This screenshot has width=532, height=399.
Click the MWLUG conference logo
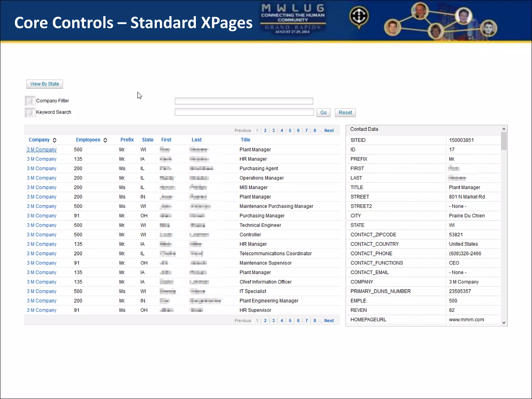click(293, 19)
